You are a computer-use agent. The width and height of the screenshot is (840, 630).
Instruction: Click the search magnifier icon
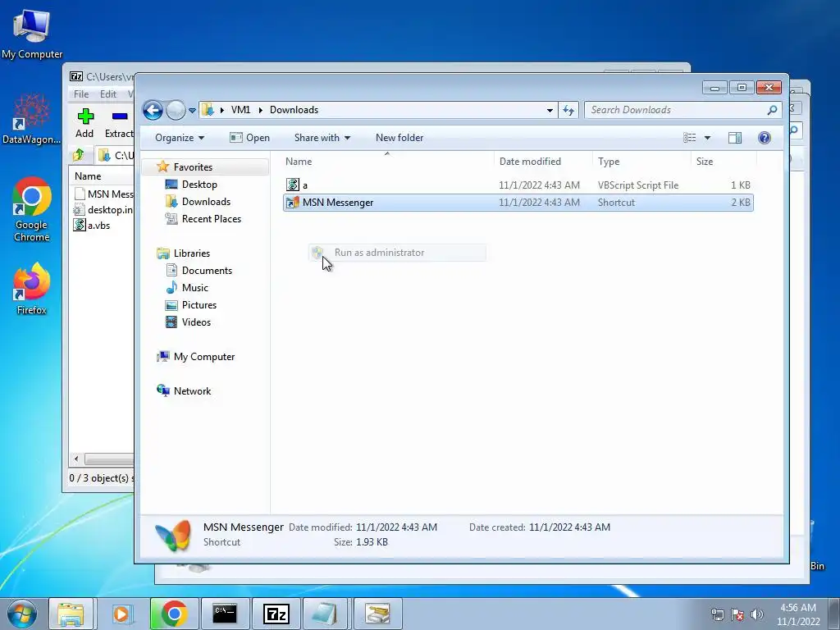tap(772, 110)
